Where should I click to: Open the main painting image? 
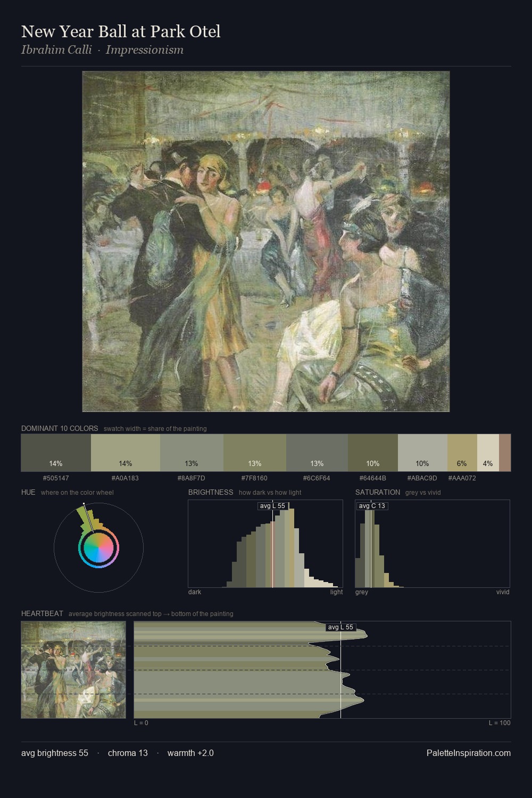266,242
